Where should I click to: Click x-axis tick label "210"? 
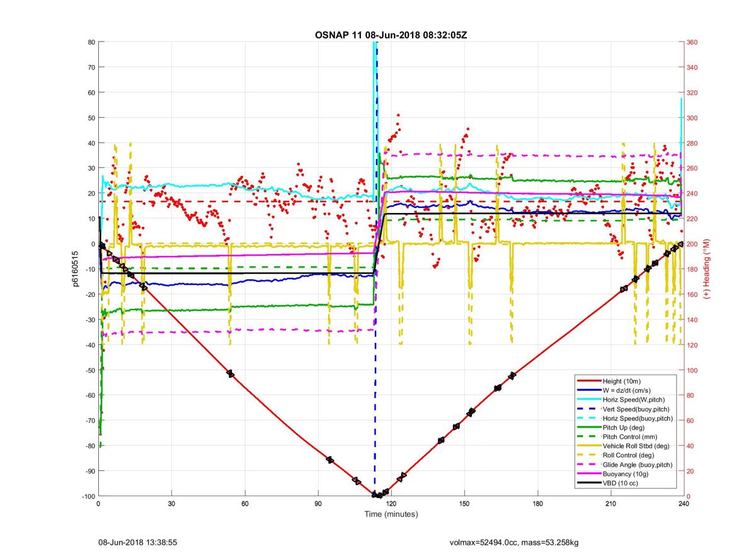pyautogui.click(x=610, y=504)
